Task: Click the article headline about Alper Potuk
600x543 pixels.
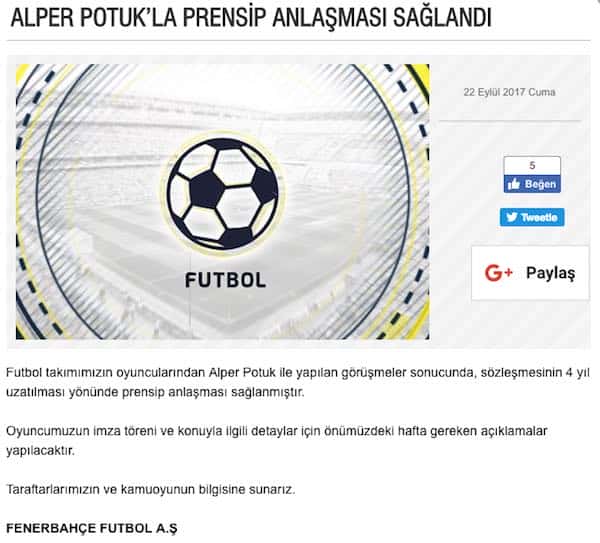Action: (251, 17)
